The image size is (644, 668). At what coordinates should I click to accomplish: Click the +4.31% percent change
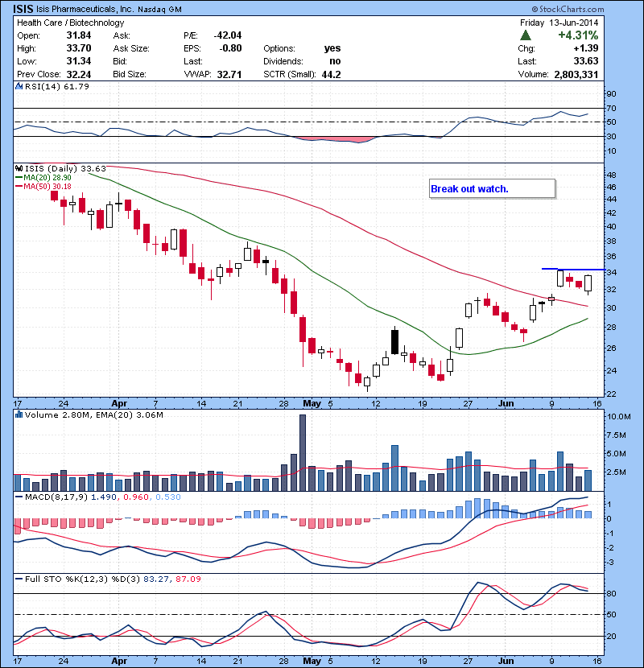point(578,35)
